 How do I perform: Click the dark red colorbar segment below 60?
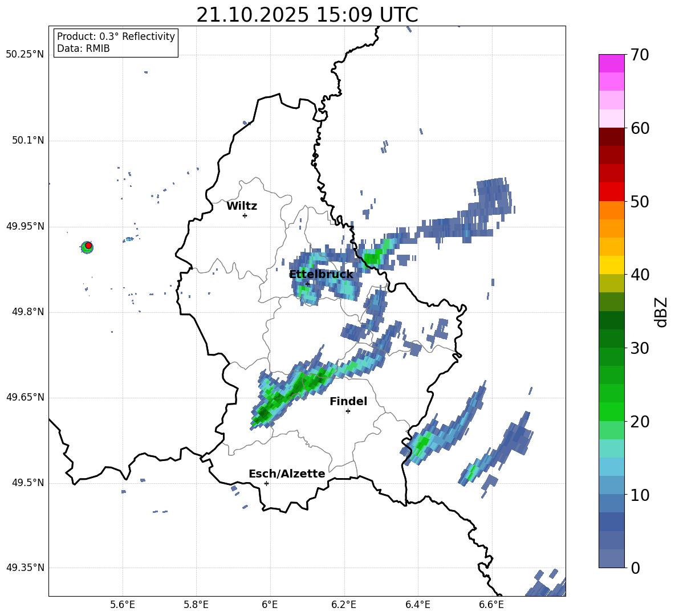coord(611,137)
